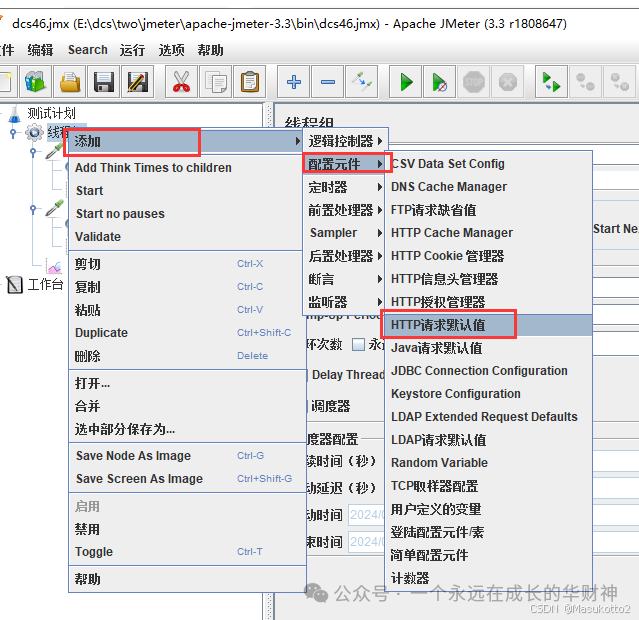Click the Expand All plus icon
639x620 pixels.
pos(293,82)
